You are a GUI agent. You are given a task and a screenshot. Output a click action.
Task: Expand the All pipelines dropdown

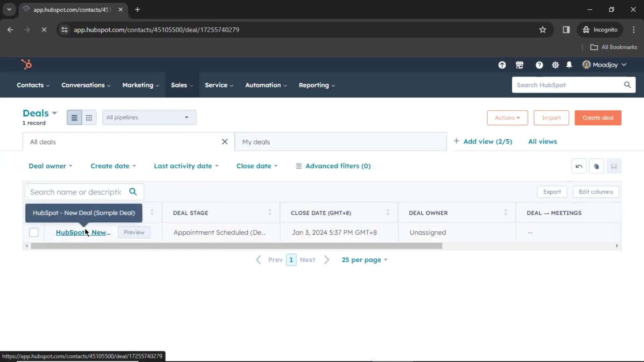point(148,117)
